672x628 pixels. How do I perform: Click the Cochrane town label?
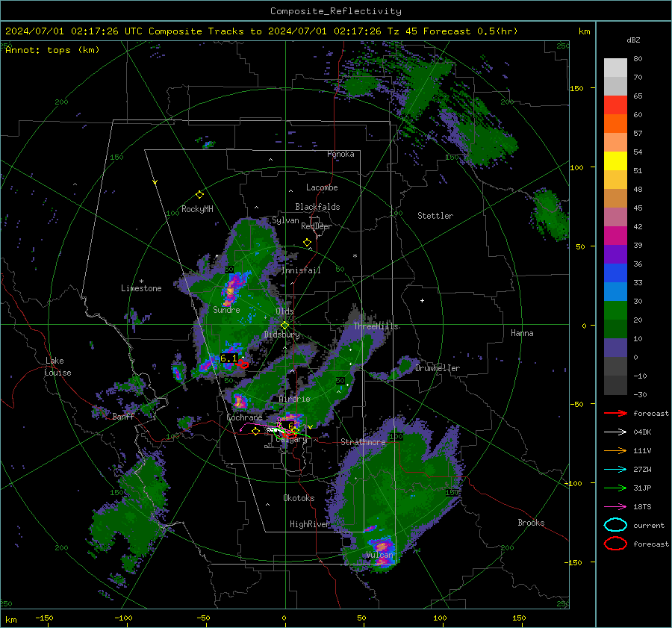click(244, 417)
